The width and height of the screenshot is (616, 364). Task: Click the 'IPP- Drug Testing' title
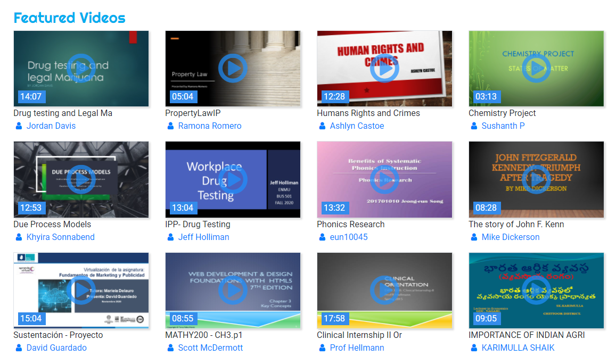(198, 224)
